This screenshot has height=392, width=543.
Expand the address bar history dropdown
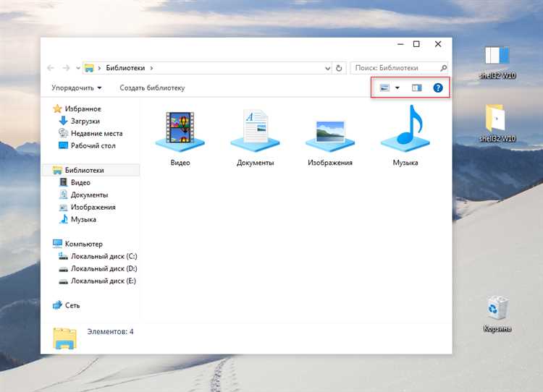point(327,68)
